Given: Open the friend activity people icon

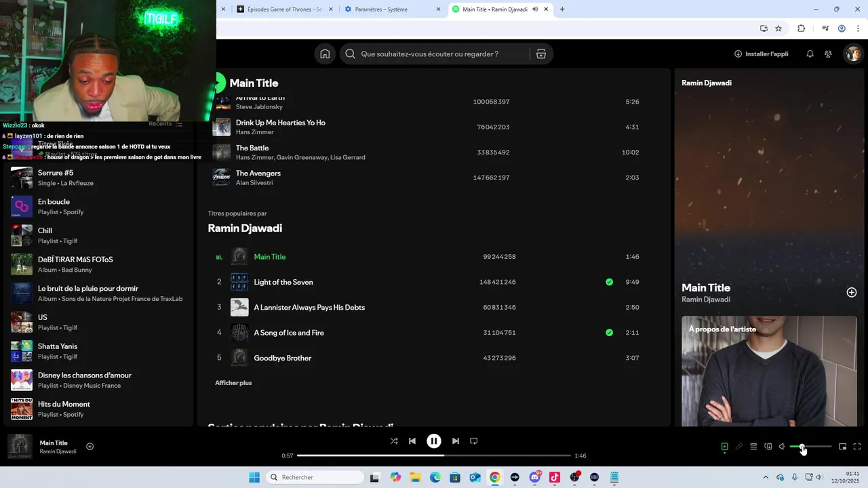Looking at the screenshot, I should [x=828, y=54].
